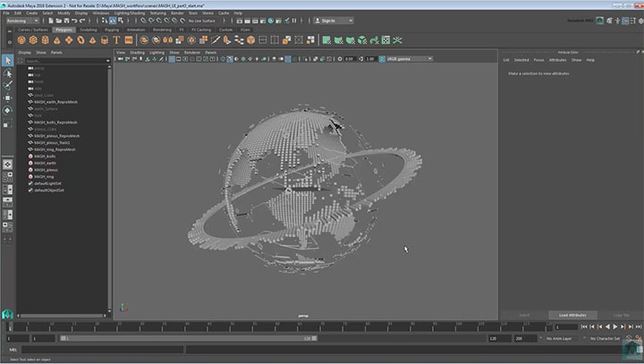Screen dimensions: 644x364
Task: Save the scene with disk icon
Action: click(66, 21)
